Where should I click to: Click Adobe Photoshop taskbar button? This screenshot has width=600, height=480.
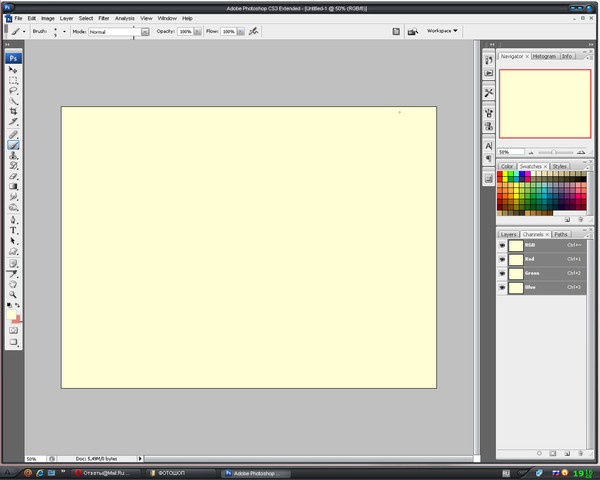coord(256,473)
